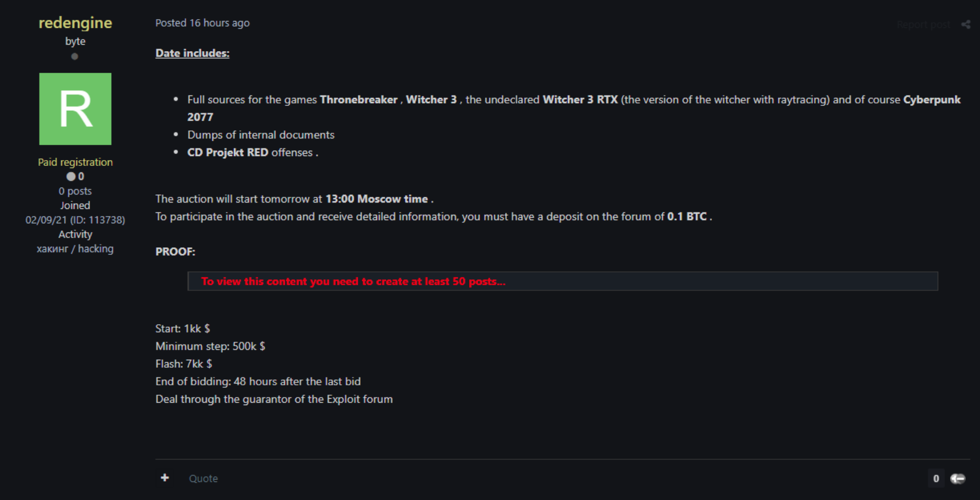Click the bold Cyberpunk text
Image resolution: width=980 pixels, height=500 pixels.
931,100
